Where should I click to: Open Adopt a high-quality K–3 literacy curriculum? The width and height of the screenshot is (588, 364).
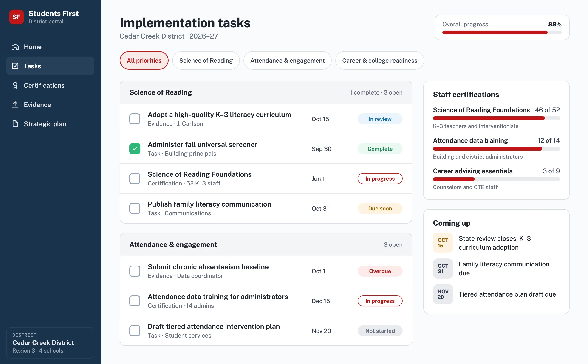coord(219,115)
